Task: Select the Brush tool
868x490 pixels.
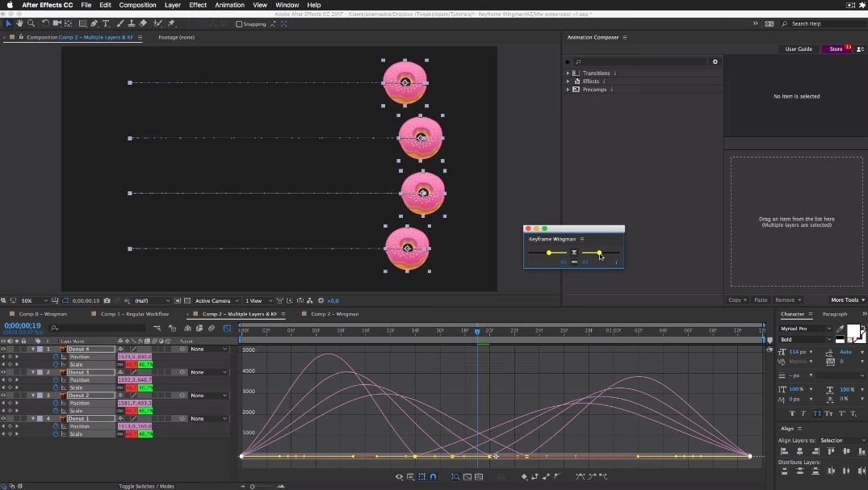Action: pos(120,23)
